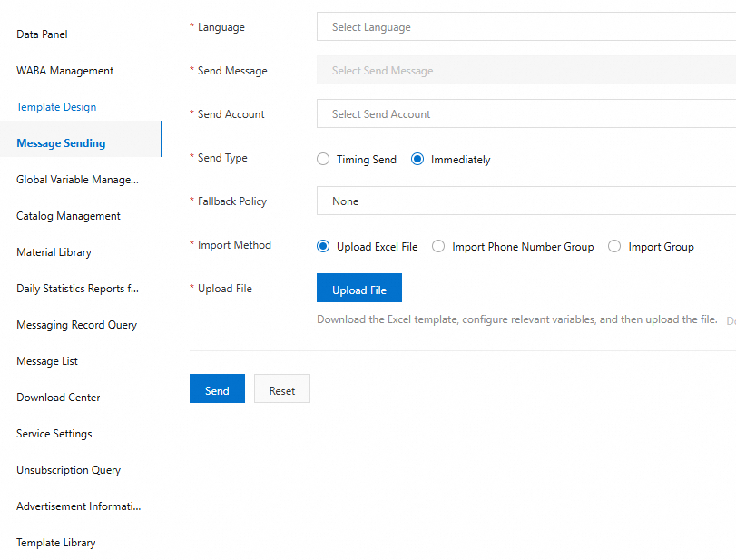The height and width of the screenshot is (560, 736).
Task: Go to Catalog Management
Action: tap(68, 216)
